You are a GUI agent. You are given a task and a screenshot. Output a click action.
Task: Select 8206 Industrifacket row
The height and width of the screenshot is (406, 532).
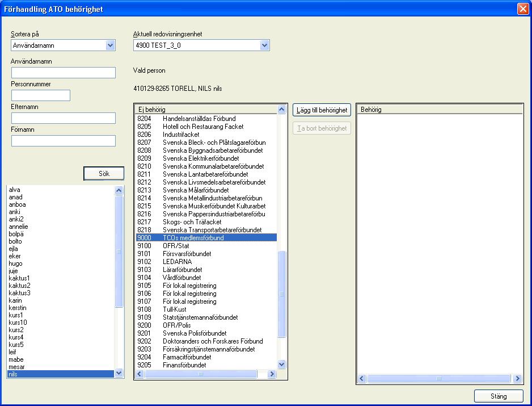[206, 135]
